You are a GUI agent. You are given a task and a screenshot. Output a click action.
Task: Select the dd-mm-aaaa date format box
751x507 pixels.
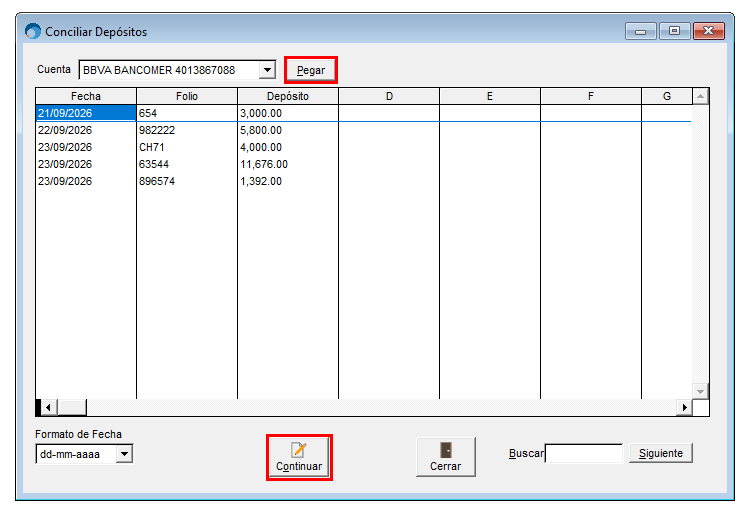(84, 454)
